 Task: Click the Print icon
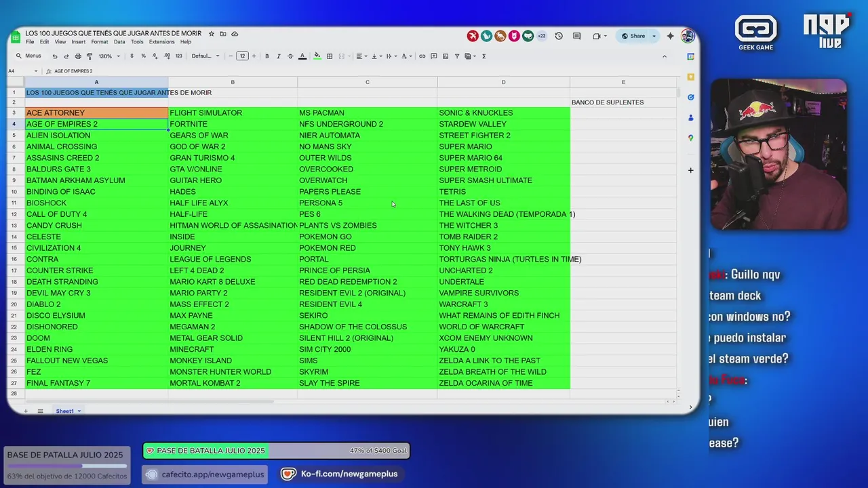pos(78,56)
